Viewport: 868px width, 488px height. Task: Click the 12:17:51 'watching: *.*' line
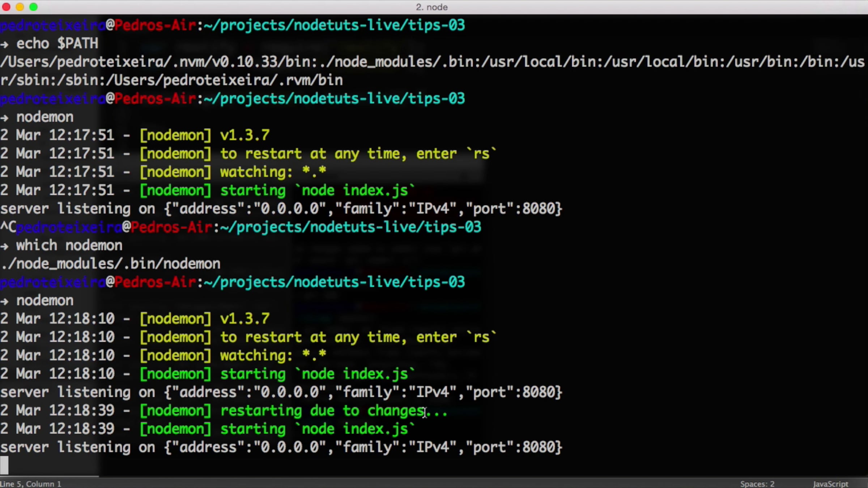[x=273, y=172]
